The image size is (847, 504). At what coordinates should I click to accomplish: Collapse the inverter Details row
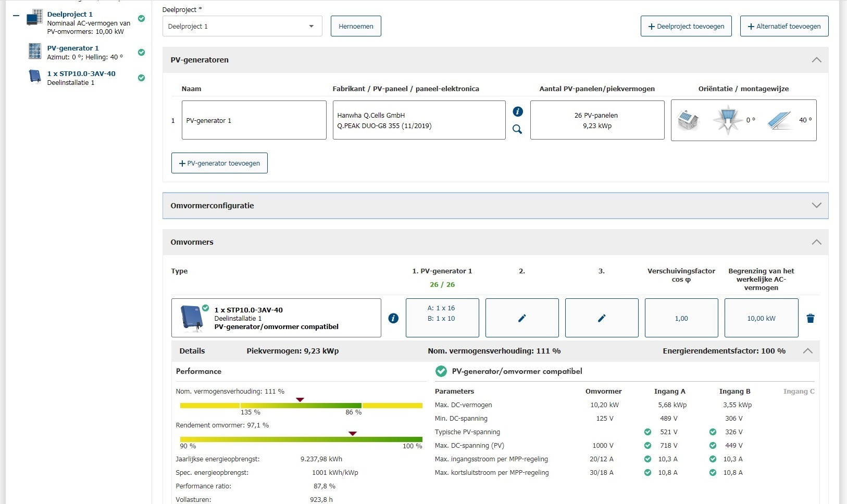807,351
